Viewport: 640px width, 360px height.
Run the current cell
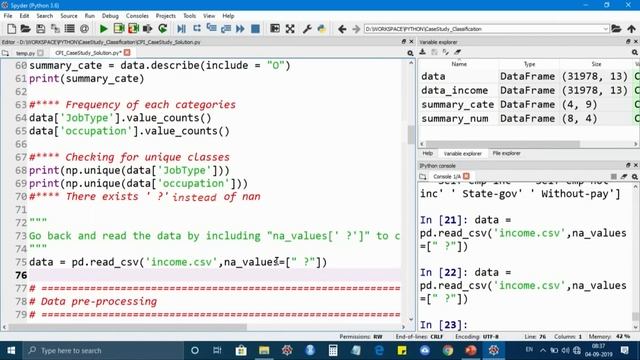click(x=119, y=29)
